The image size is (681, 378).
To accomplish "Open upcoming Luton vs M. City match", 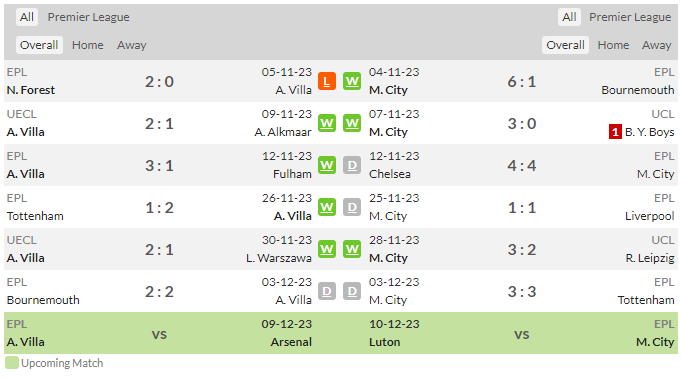I will [522, 333].
